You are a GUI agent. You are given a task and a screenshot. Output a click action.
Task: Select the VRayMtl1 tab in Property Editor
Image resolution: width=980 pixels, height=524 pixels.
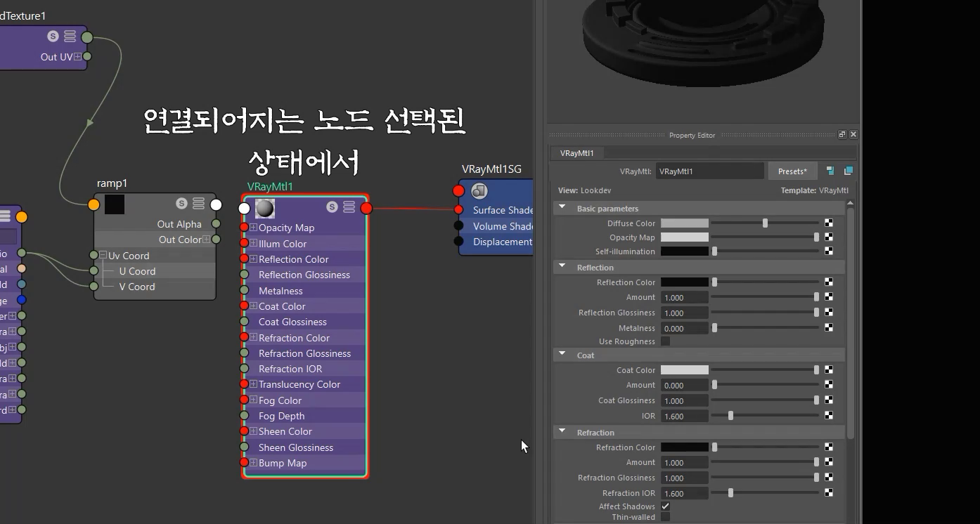pos(576,153)
